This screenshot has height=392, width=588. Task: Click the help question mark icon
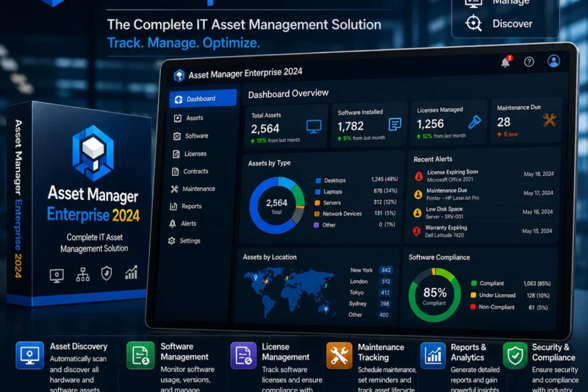(528, 62)
